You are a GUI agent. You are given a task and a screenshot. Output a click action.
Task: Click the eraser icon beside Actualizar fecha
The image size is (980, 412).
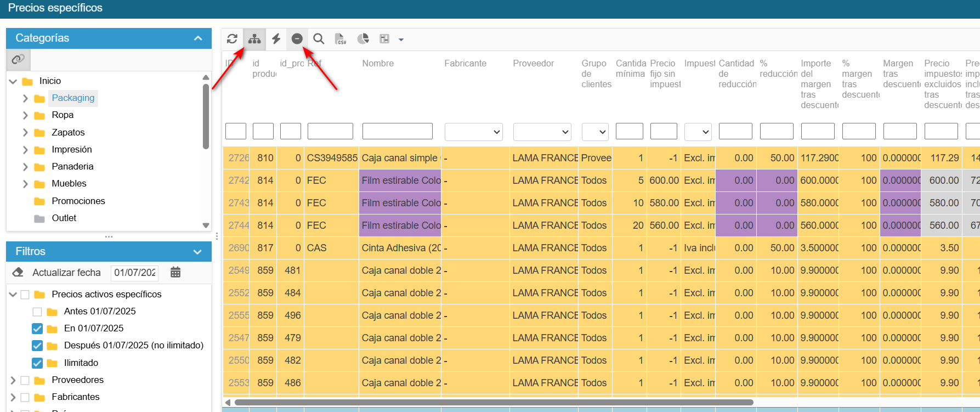tap(18, 273)
